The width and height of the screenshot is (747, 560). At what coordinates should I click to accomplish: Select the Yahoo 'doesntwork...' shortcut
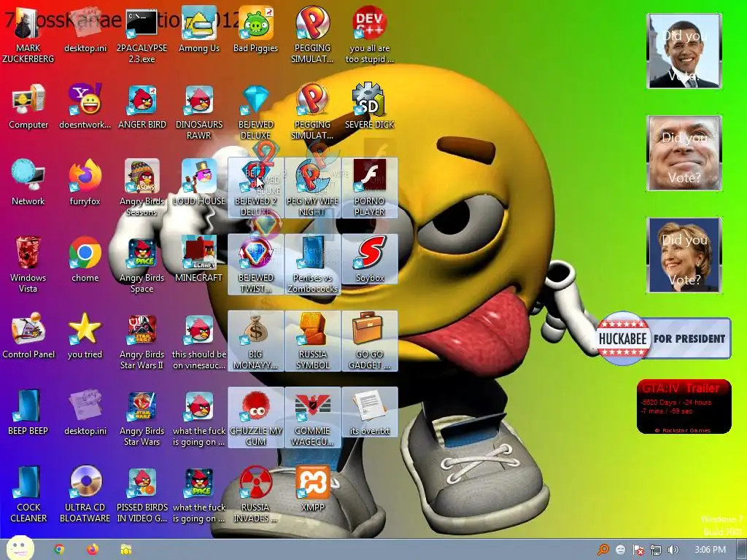[85, 106]
